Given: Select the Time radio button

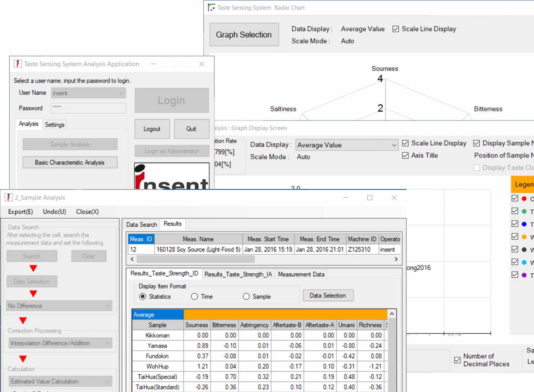Looking at the screenshot, I should (x=194, y=296).
